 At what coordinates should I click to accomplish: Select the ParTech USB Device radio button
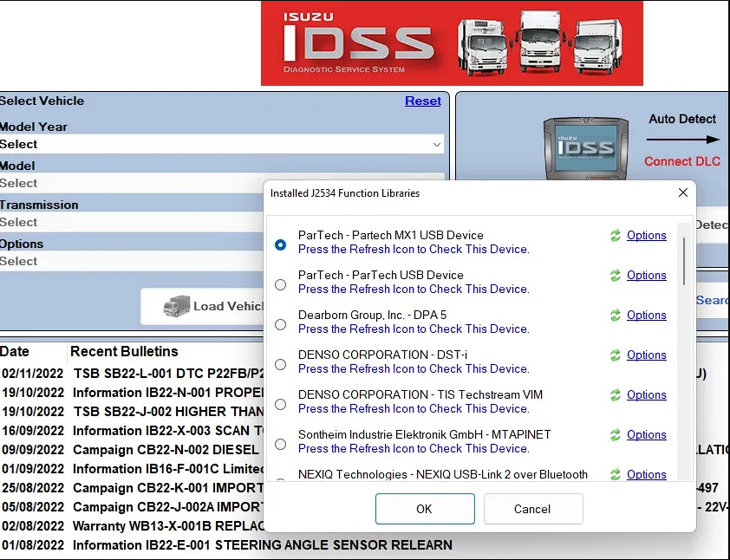(x=280, y=284)
